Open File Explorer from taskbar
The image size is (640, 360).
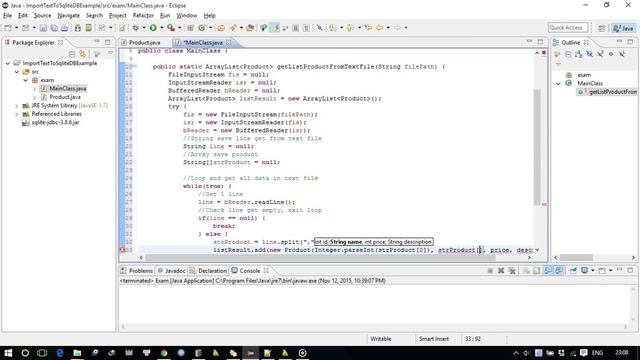point(77,353)
